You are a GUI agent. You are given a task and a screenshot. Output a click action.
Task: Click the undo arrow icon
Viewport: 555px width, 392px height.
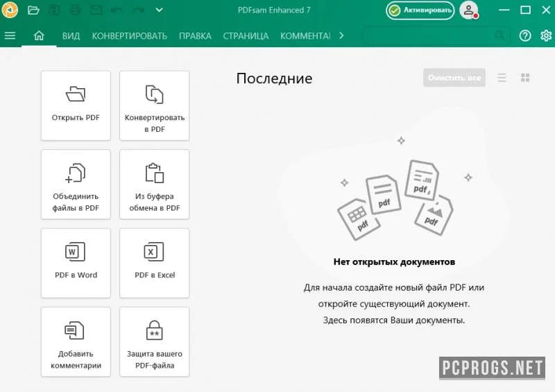[117, 10]
